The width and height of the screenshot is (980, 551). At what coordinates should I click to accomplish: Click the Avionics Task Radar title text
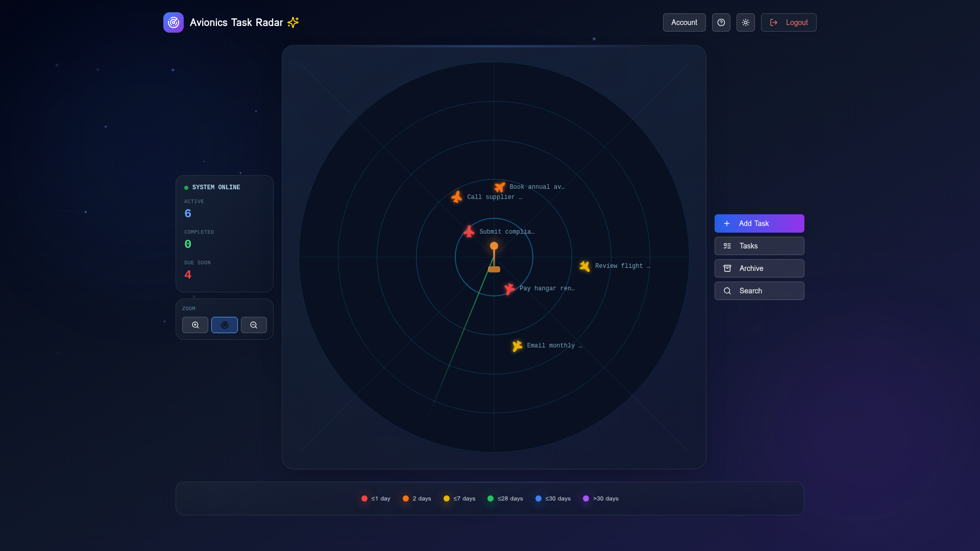click(x=236, y=22)
